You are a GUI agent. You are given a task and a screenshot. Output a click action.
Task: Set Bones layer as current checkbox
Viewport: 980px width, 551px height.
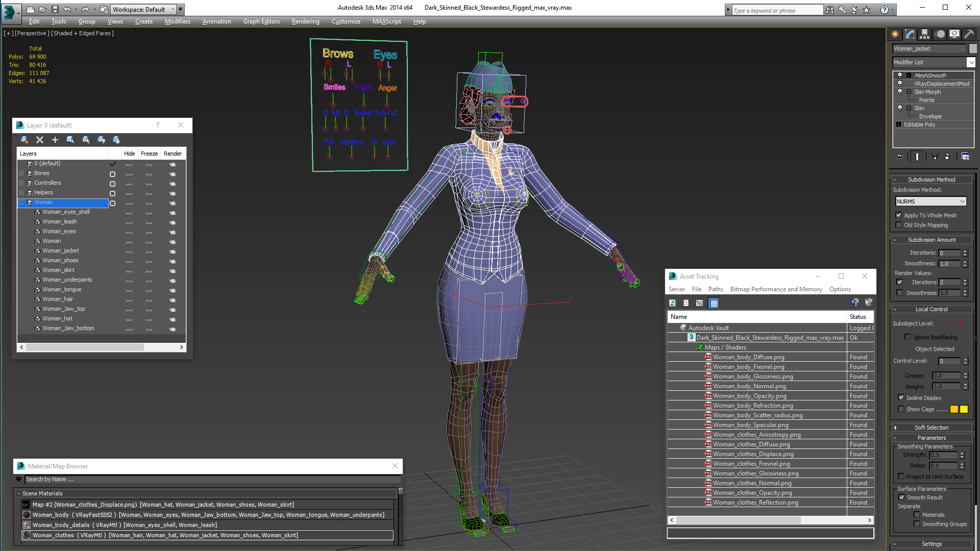pos(112,174)
